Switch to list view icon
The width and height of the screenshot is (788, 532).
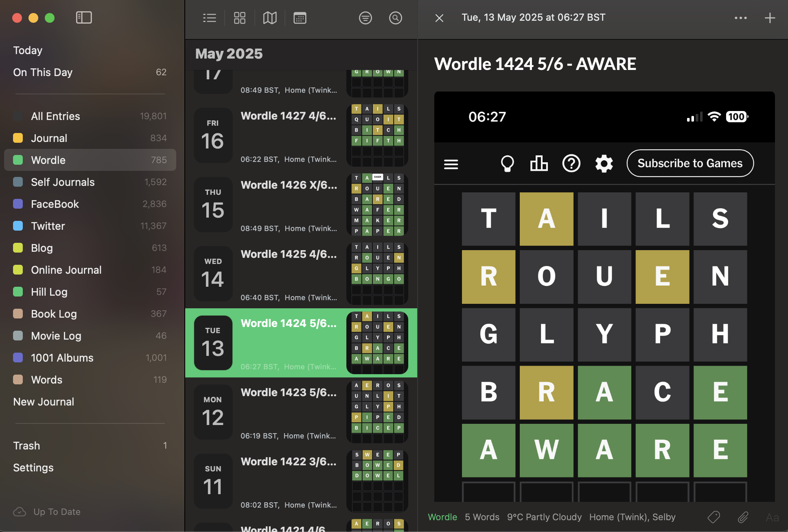pyautogui.click(x=210, y=18)
